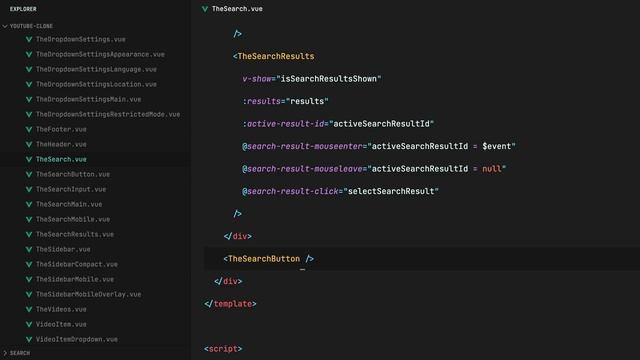Click the :results attribute name

point(262,101)
